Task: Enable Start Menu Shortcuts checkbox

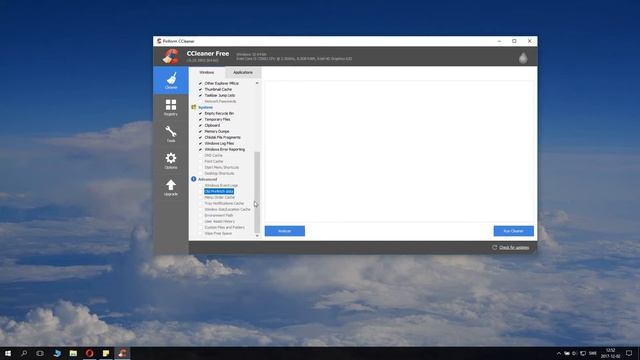Action: tap(200, 167)
